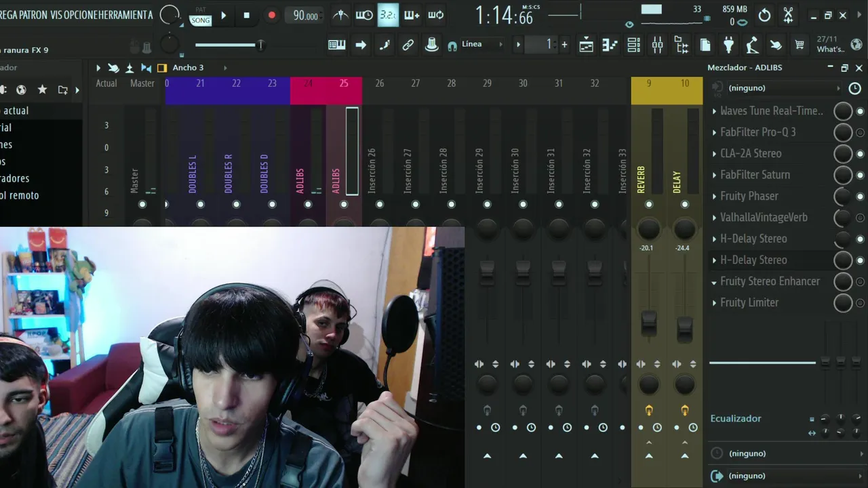Viewport: 868px width, 488px height.
Task: Open the plugin picker plug icon
Action: [x=729, y=45]
